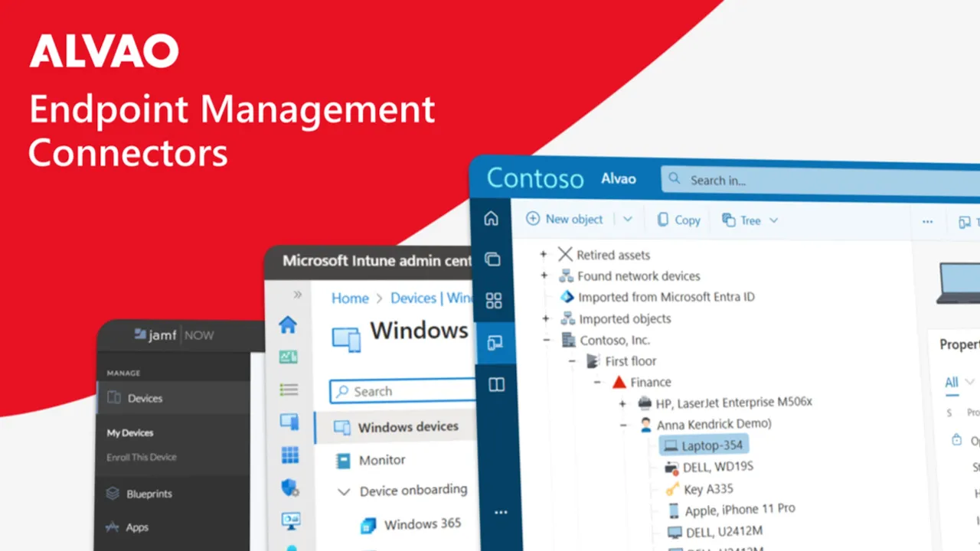This screenshot has width=980, height=551.
Task: Expand Imported objects tree node
Action: point(545,318)
